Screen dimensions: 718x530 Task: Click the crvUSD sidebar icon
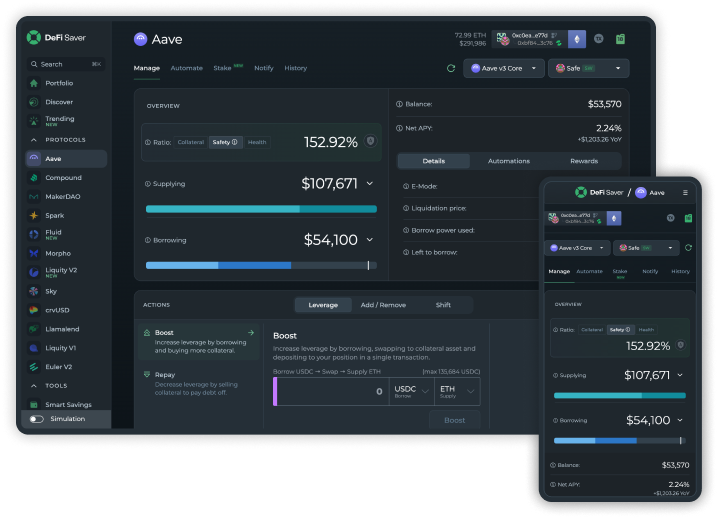34,310
